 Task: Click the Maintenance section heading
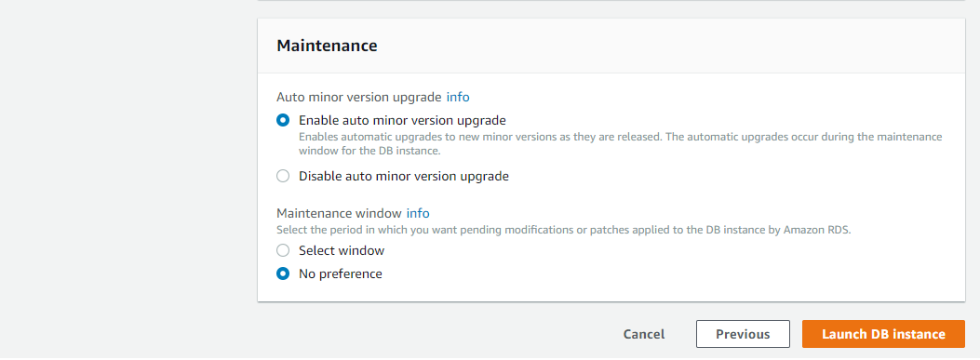[327, 46]
